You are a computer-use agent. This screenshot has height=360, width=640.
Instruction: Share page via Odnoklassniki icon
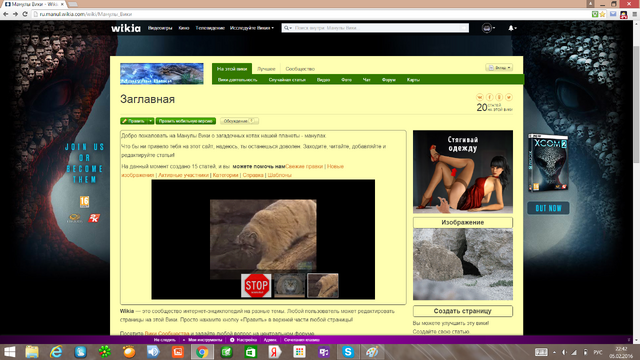(499, 97)
